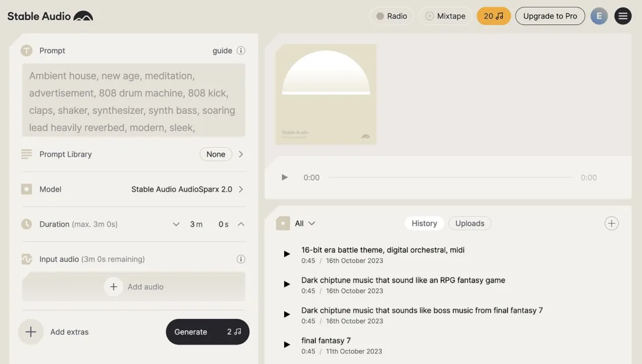Toggle the Radio mode
The image size is (642, 364).
(x=391, y=16)
